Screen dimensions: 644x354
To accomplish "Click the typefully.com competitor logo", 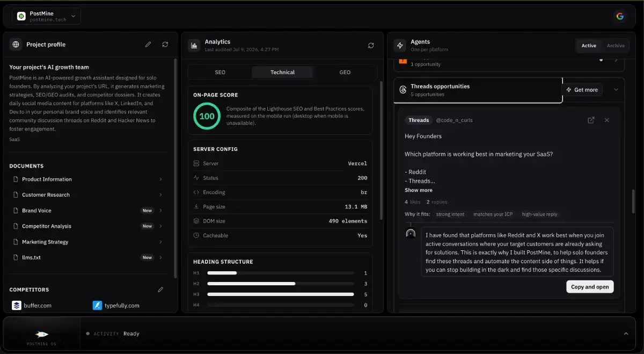I will tap(97, 305).
